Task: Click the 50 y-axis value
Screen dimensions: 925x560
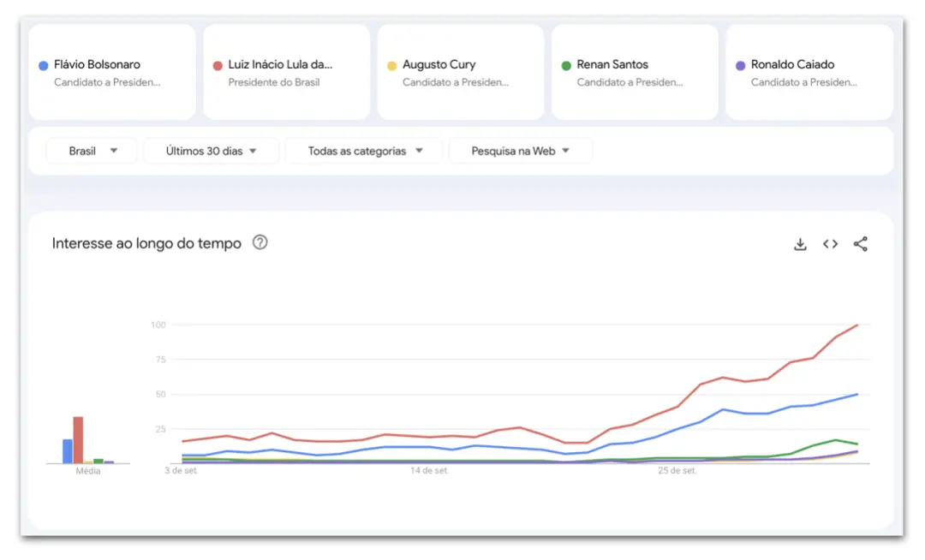Action: (x=160, y=395)
